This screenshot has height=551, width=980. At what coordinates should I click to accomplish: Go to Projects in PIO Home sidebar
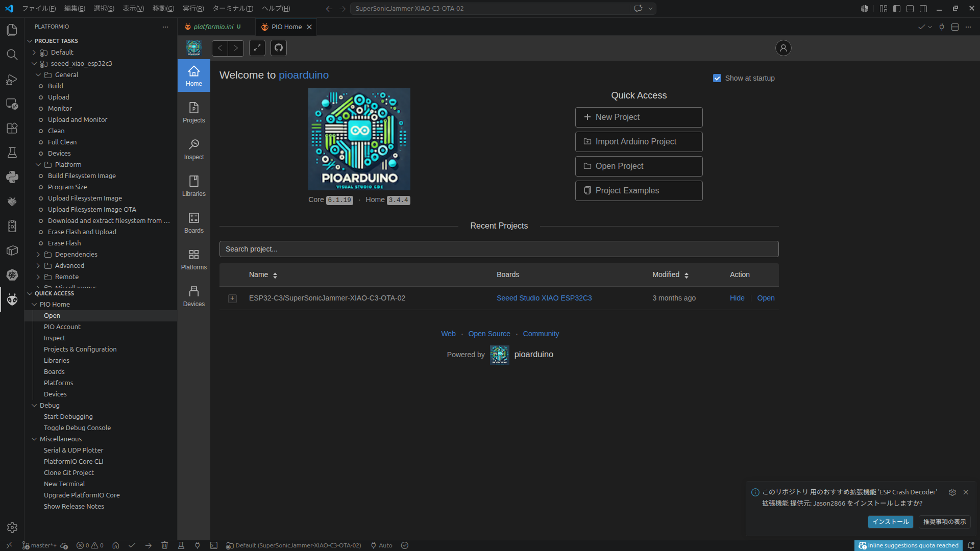194,112
